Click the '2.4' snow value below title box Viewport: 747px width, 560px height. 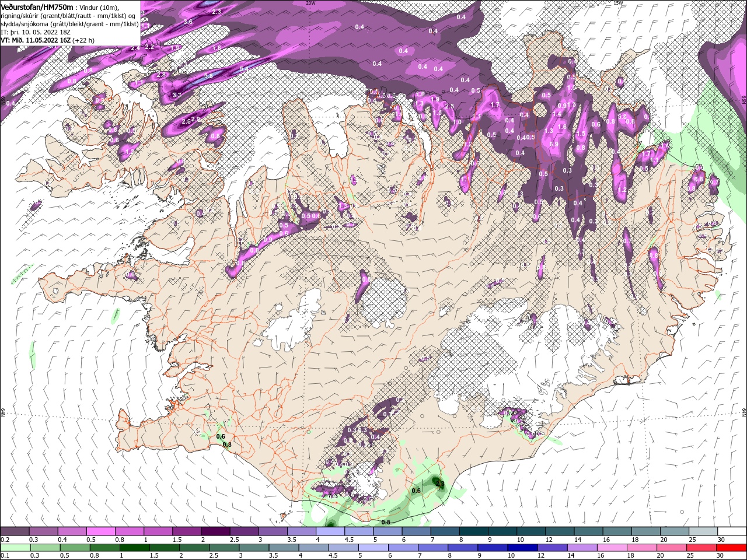pyautogui.click(x=135, y=48)
